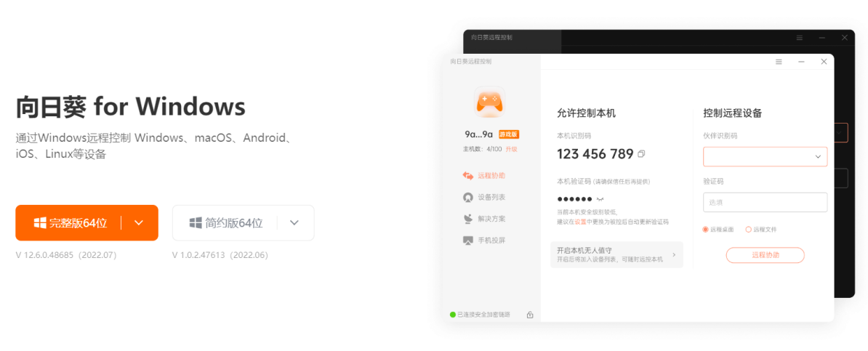Click the 游戏版 badge
This screenshot has height=351, width=868.
(x=509, y=134)
